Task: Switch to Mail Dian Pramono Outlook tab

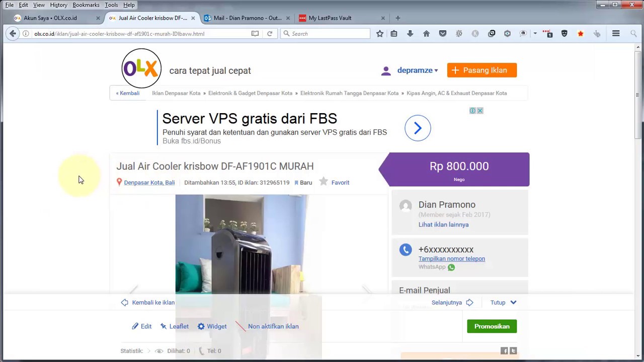Action: coord(248,18)
